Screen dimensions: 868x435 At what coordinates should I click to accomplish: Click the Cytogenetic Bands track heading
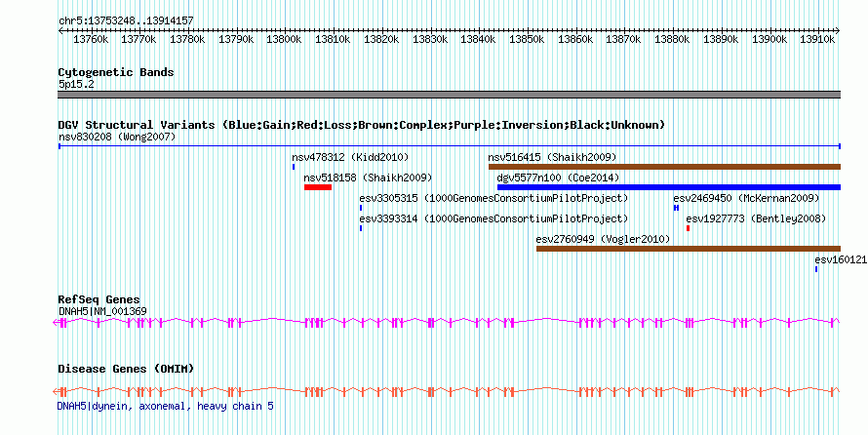(116, 72)
